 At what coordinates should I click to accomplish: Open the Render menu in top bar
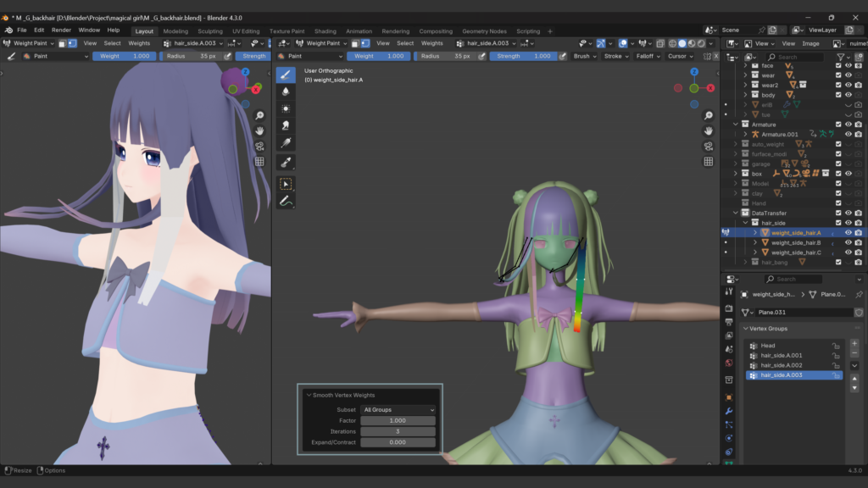tap(61, 30)
